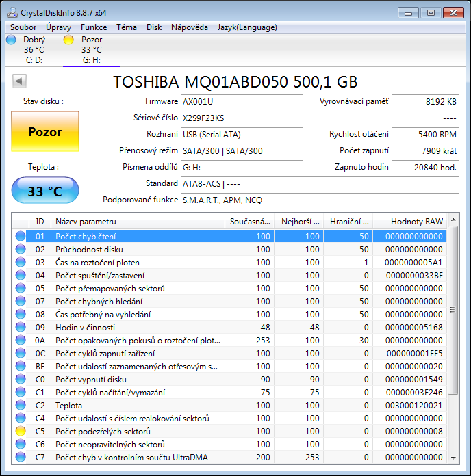Click the previous disk arrow button
Screen dimensions: 471x476
click(19, 81)
